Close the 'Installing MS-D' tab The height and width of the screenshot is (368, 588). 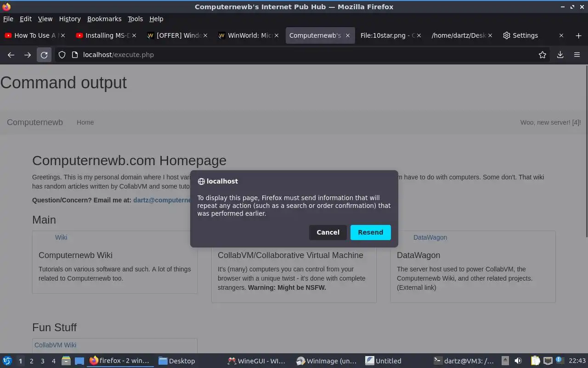[x=134, y=35]
